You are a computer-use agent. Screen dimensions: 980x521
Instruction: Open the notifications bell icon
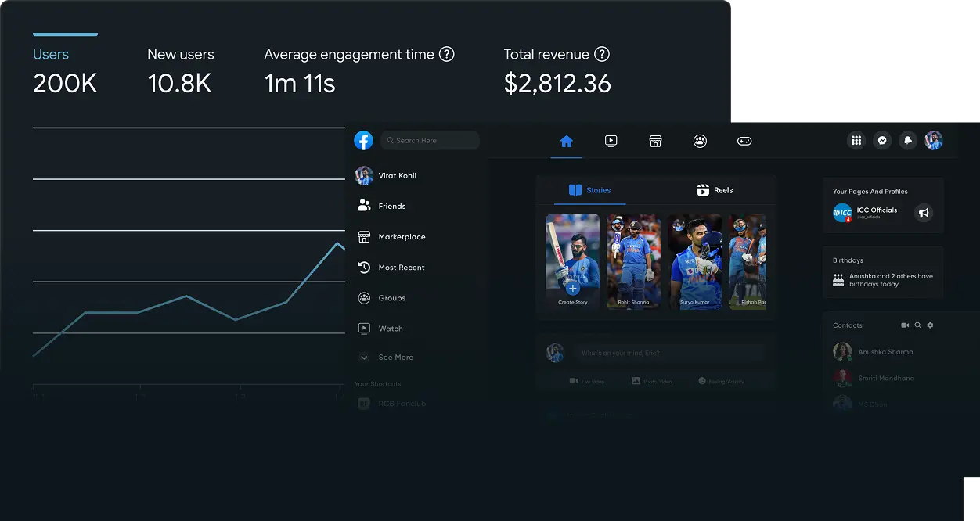click(908, 140)
